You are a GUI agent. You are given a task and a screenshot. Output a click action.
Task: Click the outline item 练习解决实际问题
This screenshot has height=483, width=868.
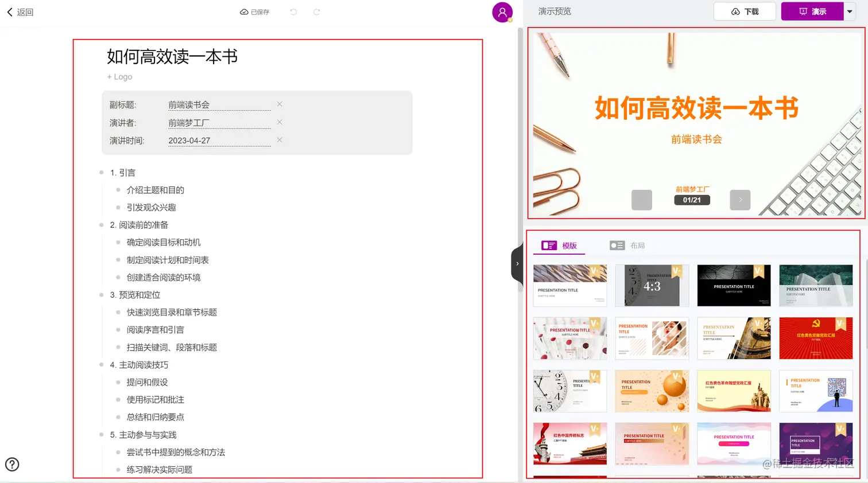click(x=160, y=470)
